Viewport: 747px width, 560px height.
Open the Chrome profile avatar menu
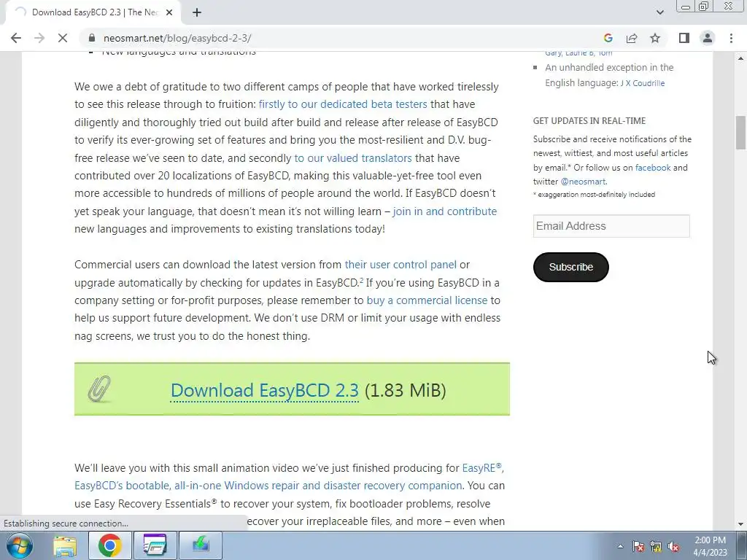pyautogui.click(x=708, y=38)
